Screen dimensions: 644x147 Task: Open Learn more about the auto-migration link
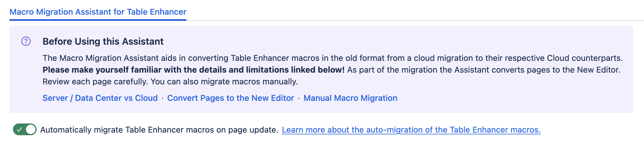[x=411, y=130]
